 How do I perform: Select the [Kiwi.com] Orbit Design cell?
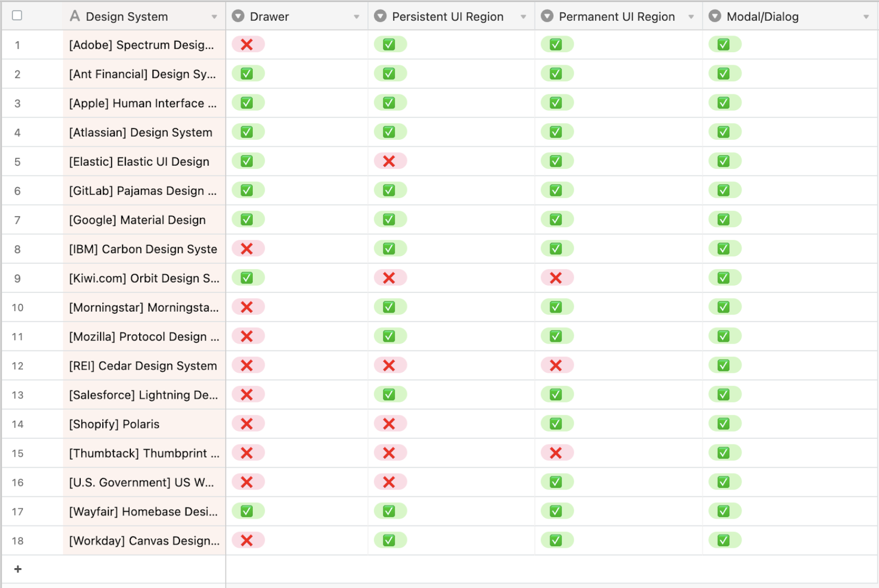[144, 278]
